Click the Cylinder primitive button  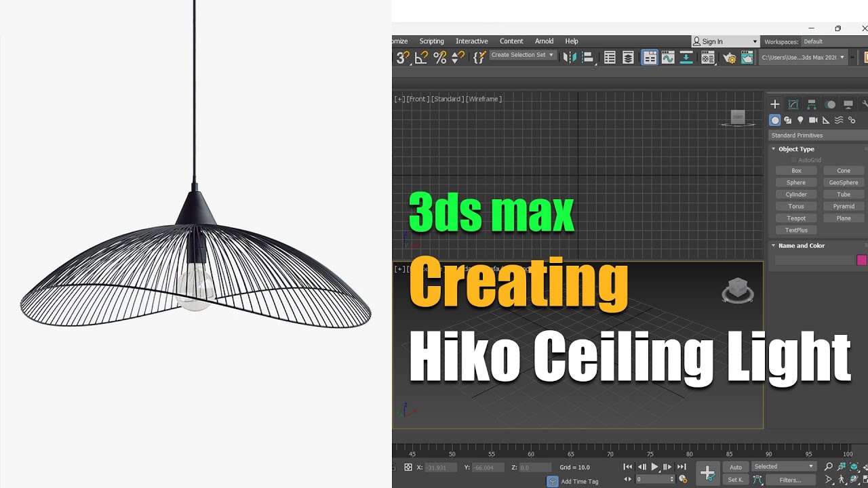(x=796, y=195)
